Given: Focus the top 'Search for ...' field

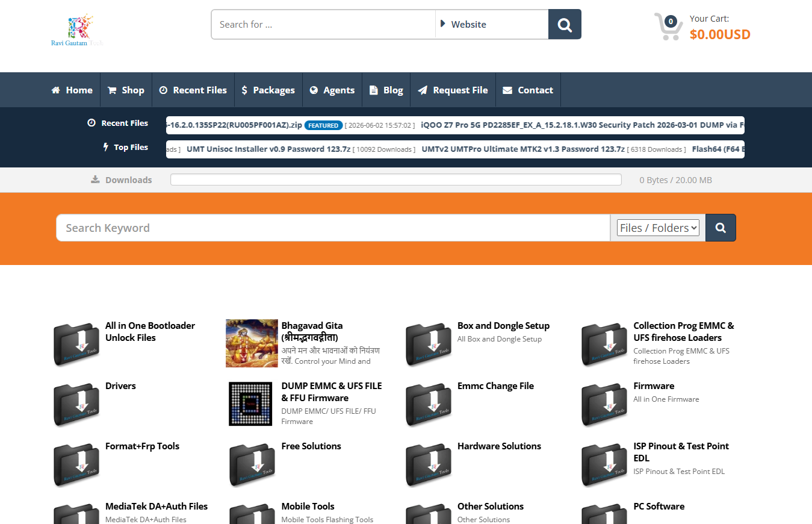Looking at the screenshot, I should pos(323,24).
